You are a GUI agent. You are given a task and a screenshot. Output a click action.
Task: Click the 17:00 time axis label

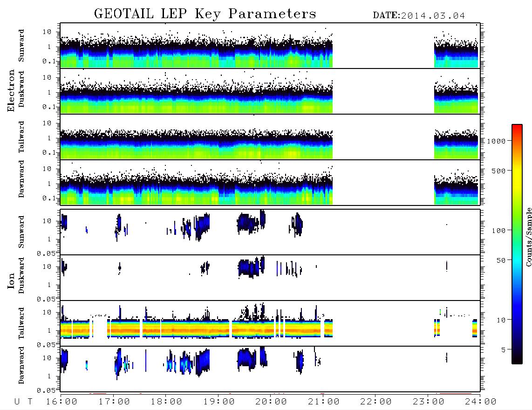coord(114,402)
